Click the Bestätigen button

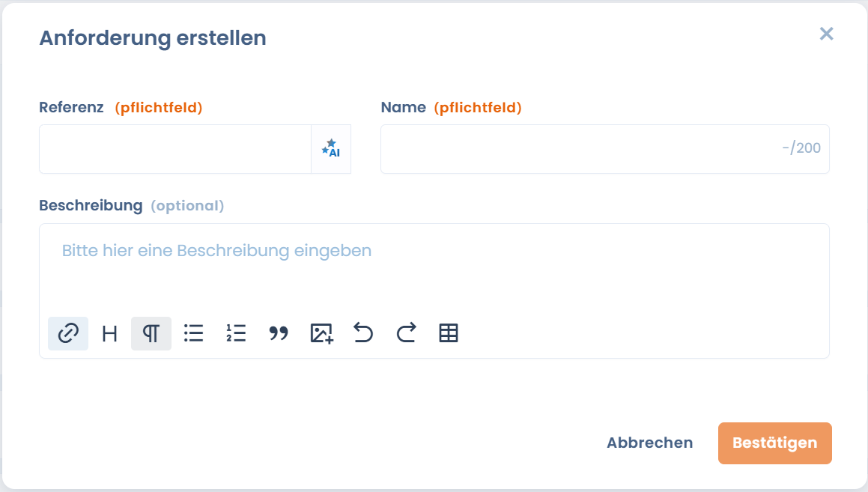pyautogui.click(x=775, y=443)
